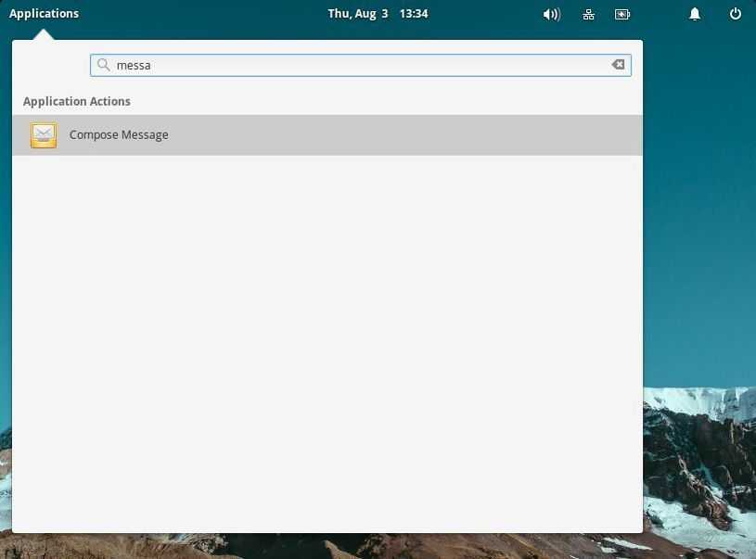Open the battery power indicator
Image resolution: width=756 pixels, height=559 pixels.
click(621, 14)
